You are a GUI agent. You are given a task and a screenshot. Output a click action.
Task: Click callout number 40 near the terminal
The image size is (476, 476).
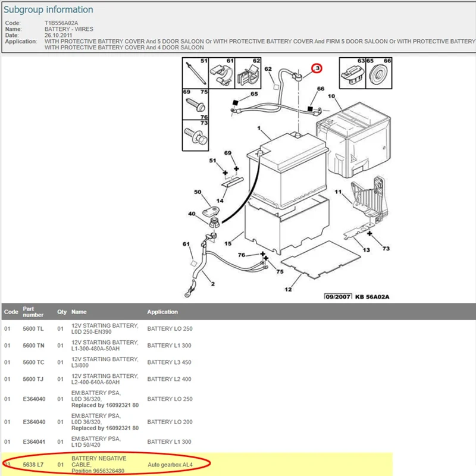pos(192,214)
